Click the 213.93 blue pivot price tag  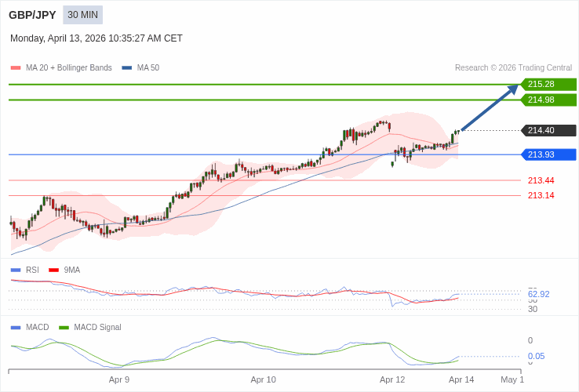click(547, 154)
